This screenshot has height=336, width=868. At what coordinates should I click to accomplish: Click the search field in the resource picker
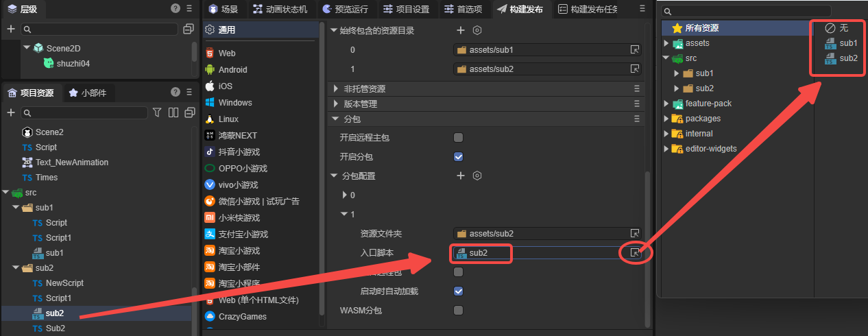tap(747, 11)
